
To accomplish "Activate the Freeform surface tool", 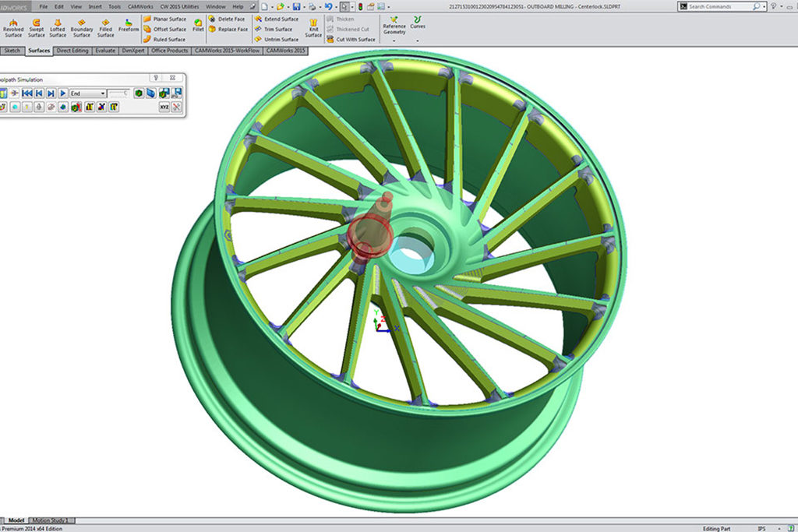I will tap(129, 26).
